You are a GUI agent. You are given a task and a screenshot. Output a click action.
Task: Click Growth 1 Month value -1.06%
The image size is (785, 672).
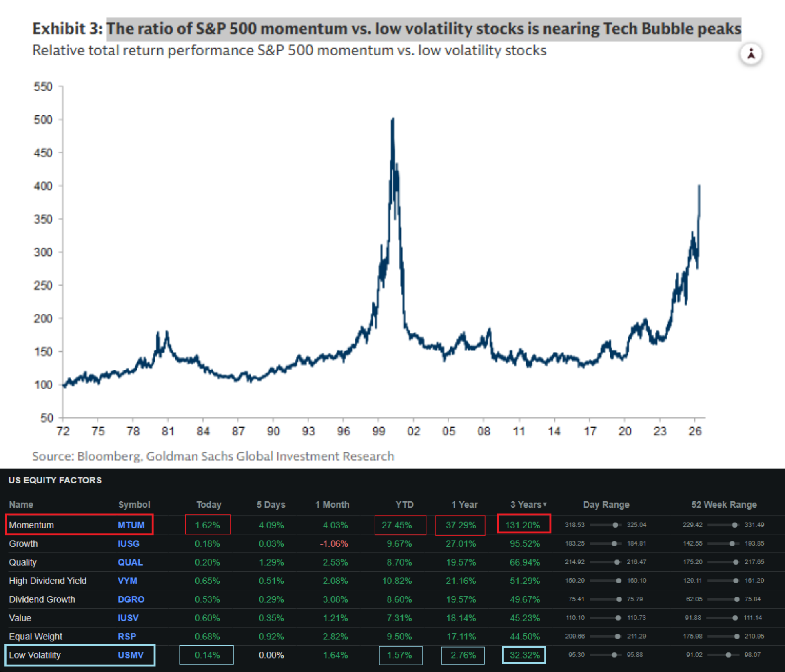[334, 543]
